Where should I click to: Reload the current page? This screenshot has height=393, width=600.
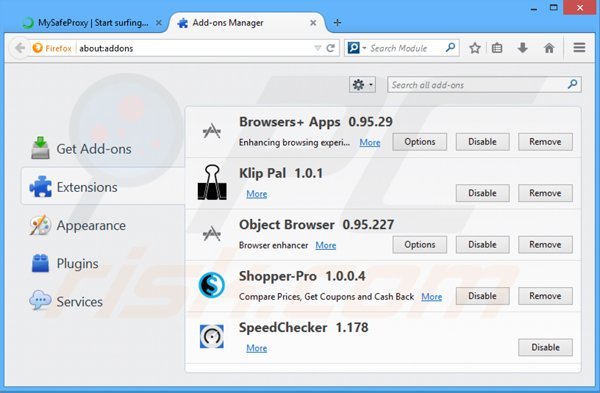point(331,48)
